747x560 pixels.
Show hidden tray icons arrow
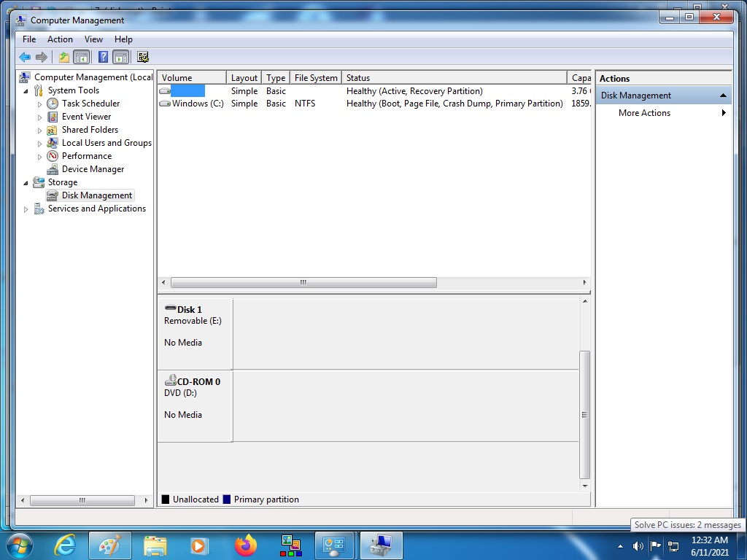[x=620, y=546]
